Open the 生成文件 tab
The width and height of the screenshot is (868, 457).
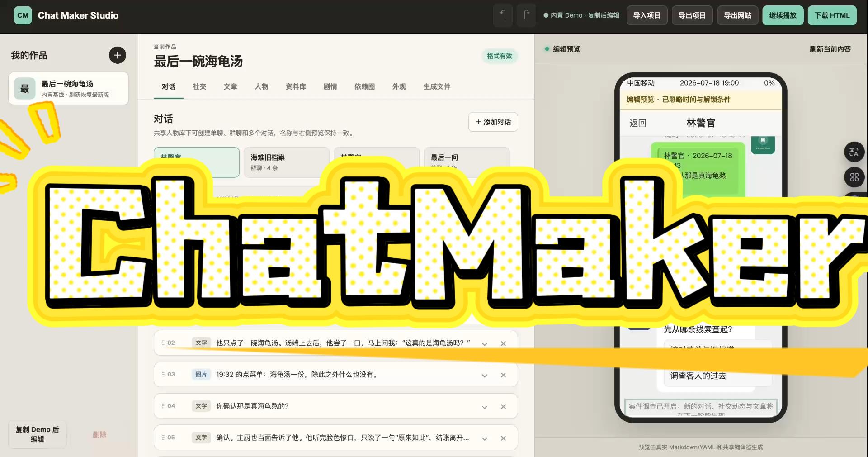coord(437,86)
